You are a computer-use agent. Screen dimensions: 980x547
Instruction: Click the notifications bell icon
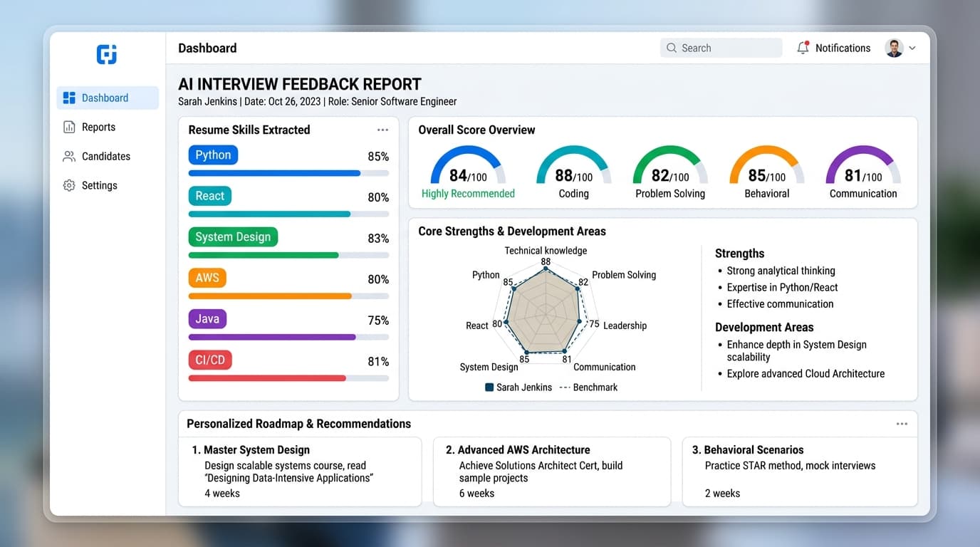tap(803, 48)
